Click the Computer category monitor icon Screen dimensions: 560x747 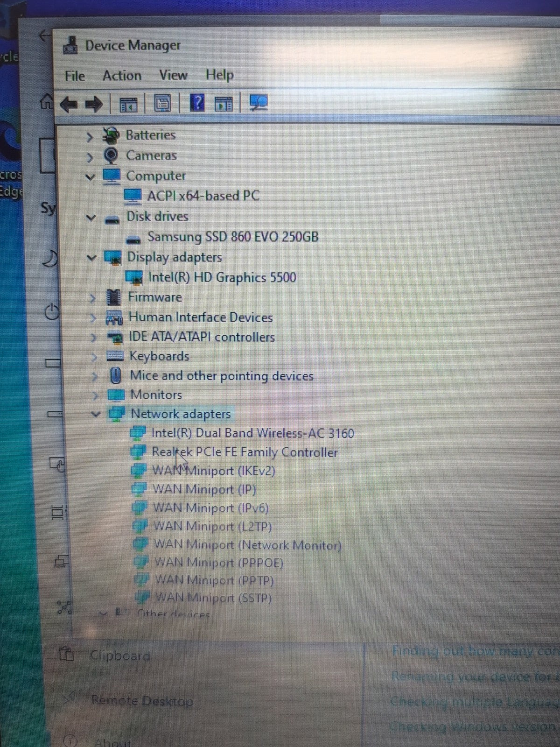[x=112, y=176]
